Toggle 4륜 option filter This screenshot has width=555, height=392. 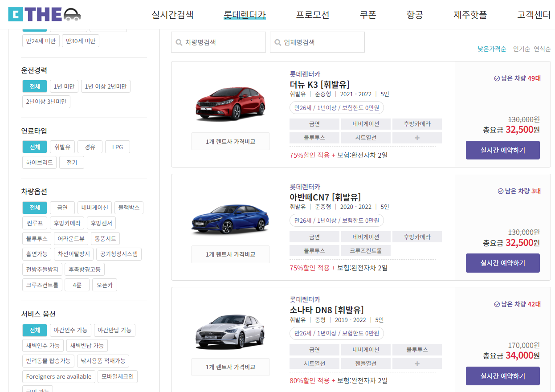[x=77, y=285]
